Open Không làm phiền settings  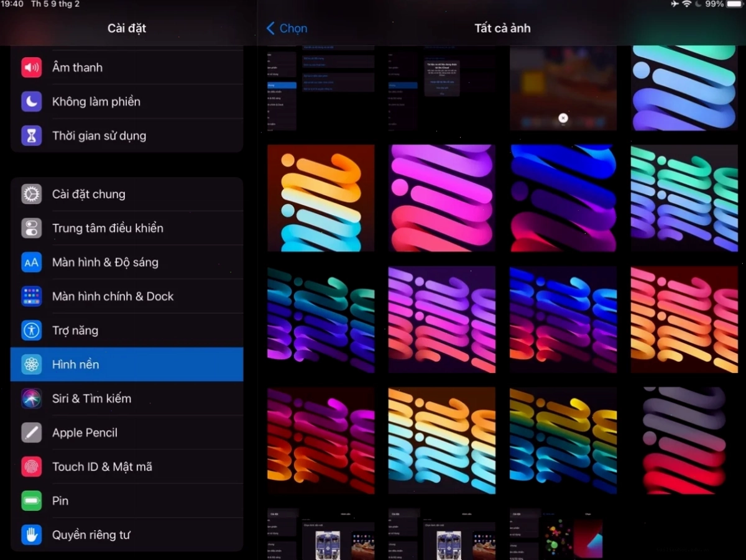127,101
